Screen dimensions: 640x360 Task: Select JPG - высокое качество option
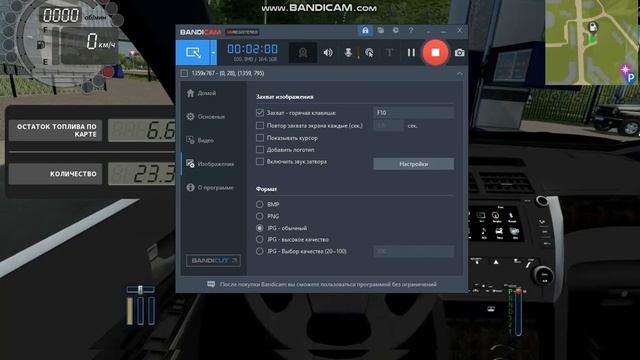click(x=260, y=240)
